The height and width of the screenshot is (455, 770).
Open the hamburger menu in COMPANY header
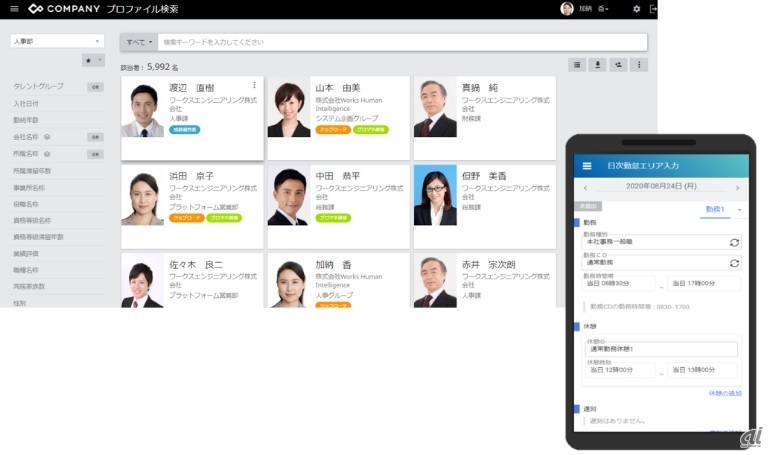[14, 9]
